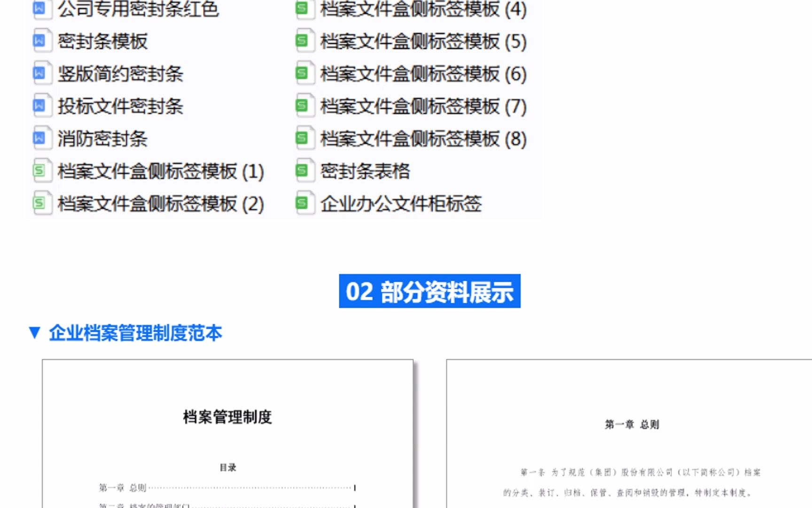Click the blue 02 部分资料展示 banner
812x508 pixels.
point(429,291)
